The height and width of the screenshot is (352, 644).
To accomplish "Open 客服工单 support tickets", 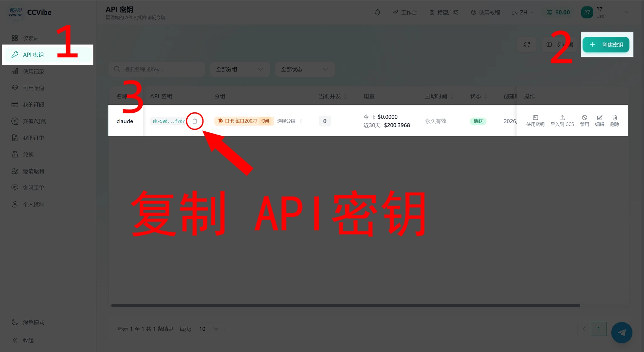I will point(47,188).
